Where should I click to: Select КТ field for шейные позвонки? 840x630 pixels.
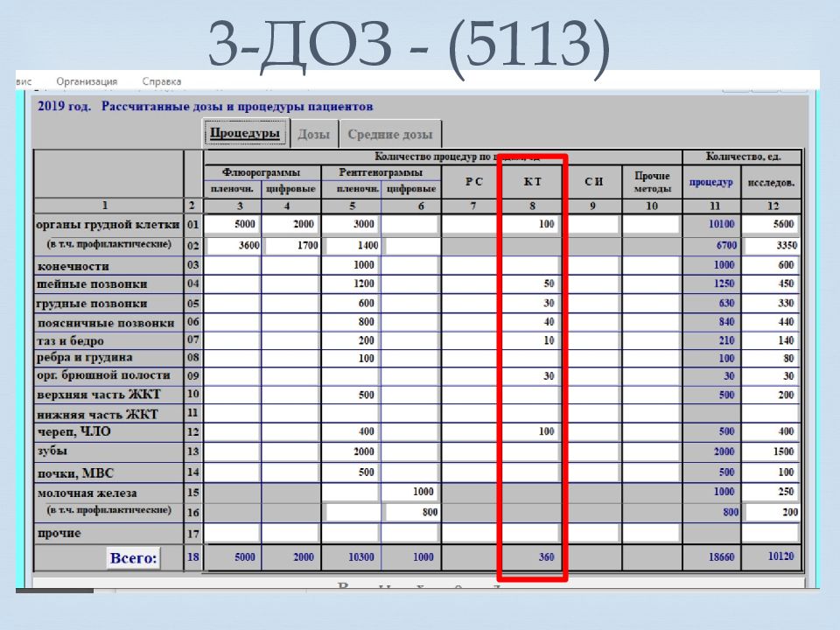pos(531,284)
